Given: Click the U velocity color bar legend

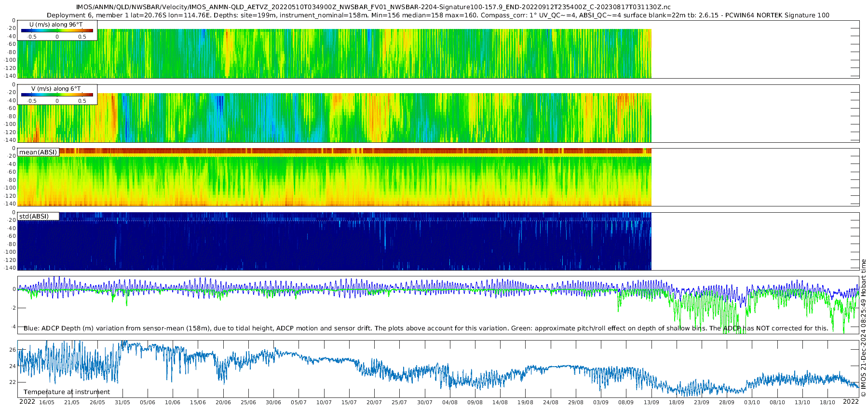Looking at the screenshot, I should tap(57, 31).
